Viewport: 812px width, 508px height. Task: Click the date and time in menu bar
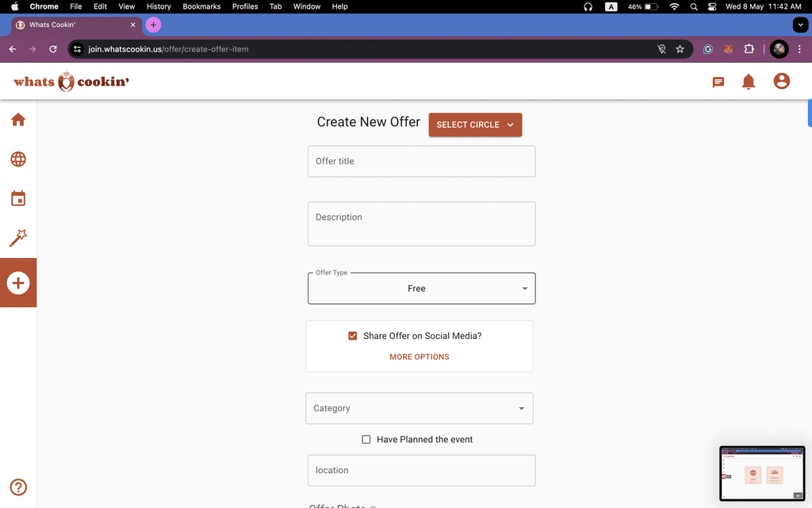764,6
